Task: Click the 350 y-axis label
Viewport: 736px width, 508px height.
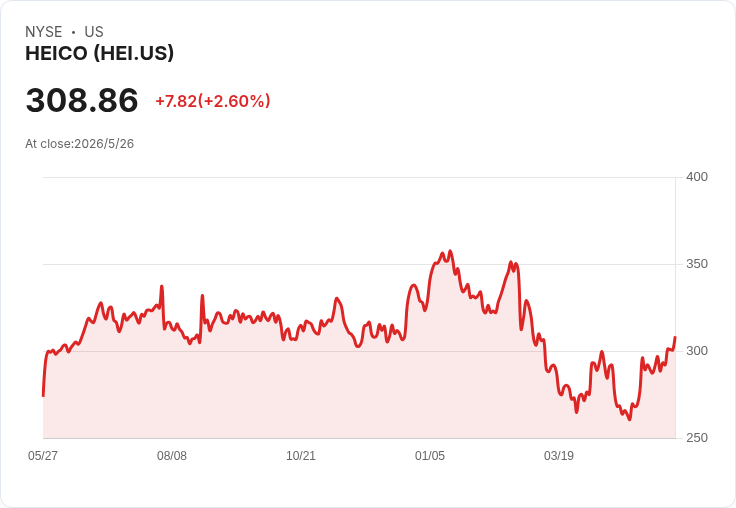Action: [x=697, y=264]
